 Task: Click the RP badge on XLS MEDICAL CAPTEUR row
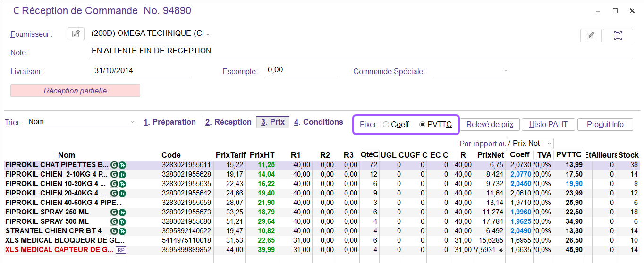pyautogui.click(x=121, y=250)
